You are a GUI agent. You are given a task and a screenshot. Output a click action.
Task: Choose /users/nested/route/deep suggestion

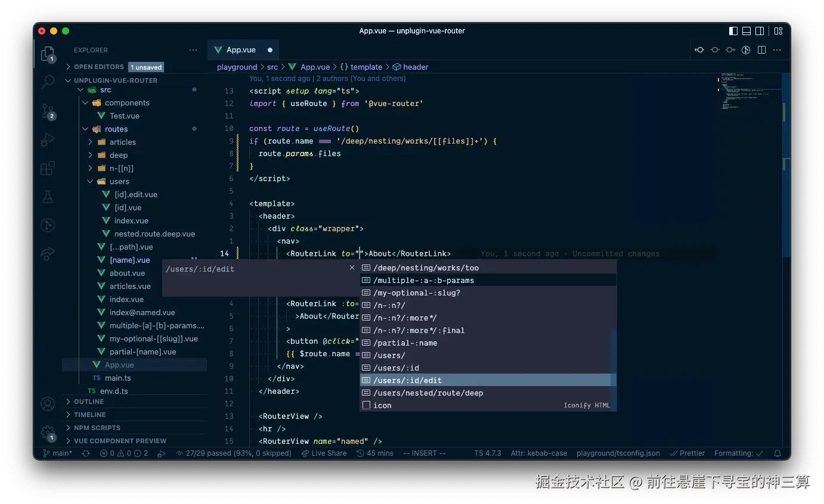[485, 393]
